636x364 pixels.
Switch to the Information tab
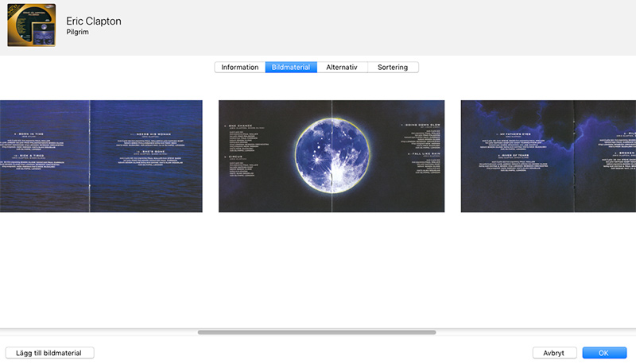(x=239, y=68)
